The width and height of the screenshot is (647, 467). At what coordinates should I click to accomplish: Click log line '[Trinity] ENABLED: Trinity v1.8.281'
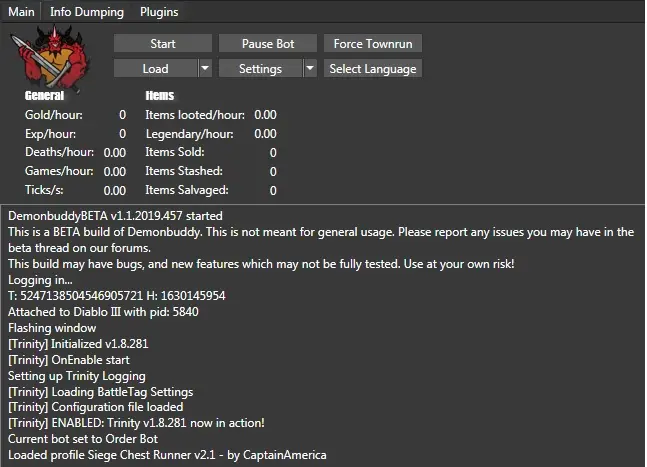pyautogui.click(x=137, y=423)
